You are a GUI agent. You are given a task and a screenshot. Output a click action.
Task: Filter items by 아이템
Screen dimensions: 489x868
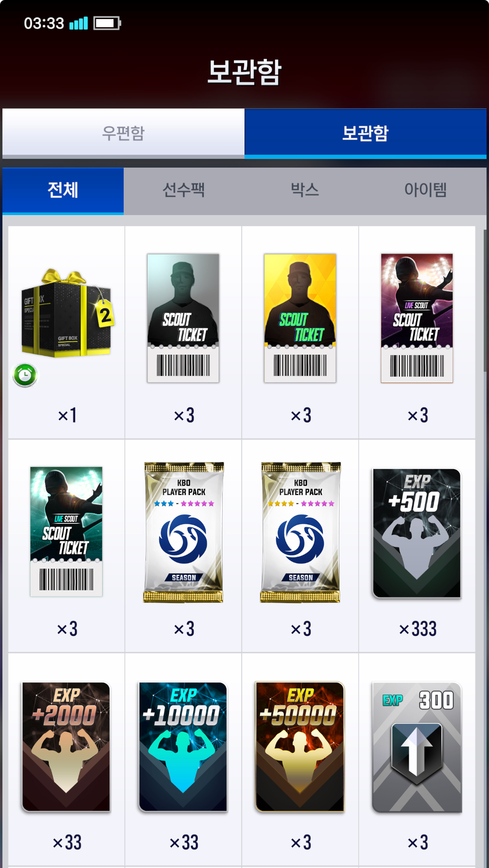click(426, 190)
